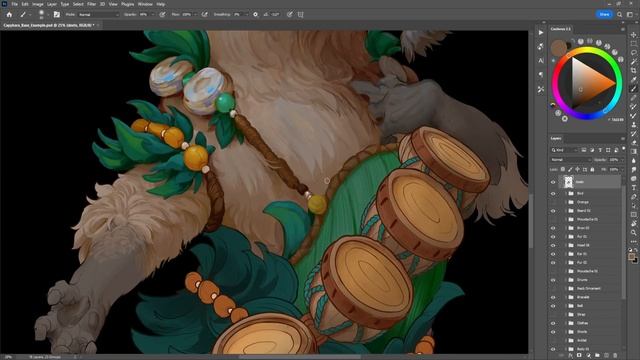640x360 pixels.
Task: Open the Kind filter dropdown in Layers
Action: point(564,150)
